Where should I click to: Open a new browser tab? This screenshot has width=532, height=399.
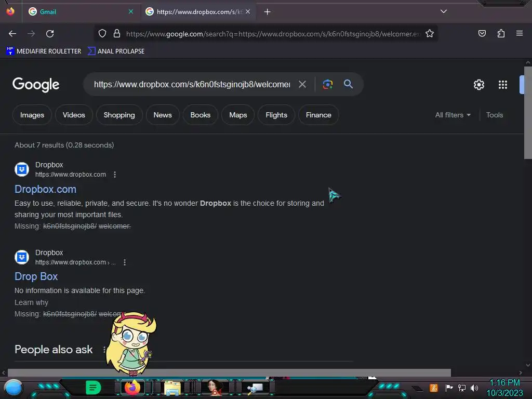(x=268, y=12)
